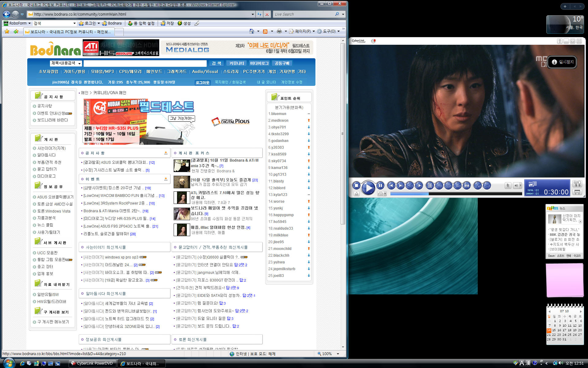Click the Windows Start orb
588x368 pixels.
coord(9,363)
